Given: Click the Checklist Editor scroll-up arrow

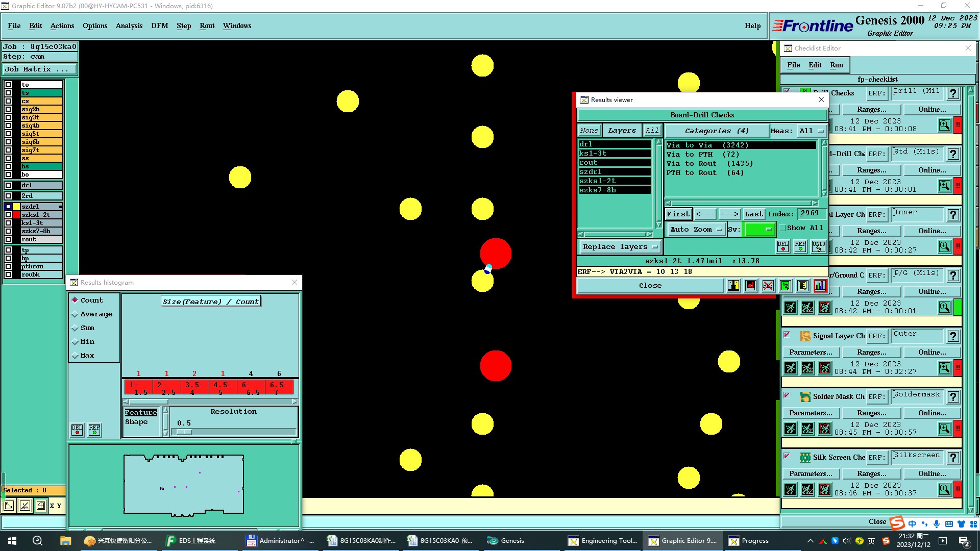Looking at the screenshot, I should click(971, 90).
